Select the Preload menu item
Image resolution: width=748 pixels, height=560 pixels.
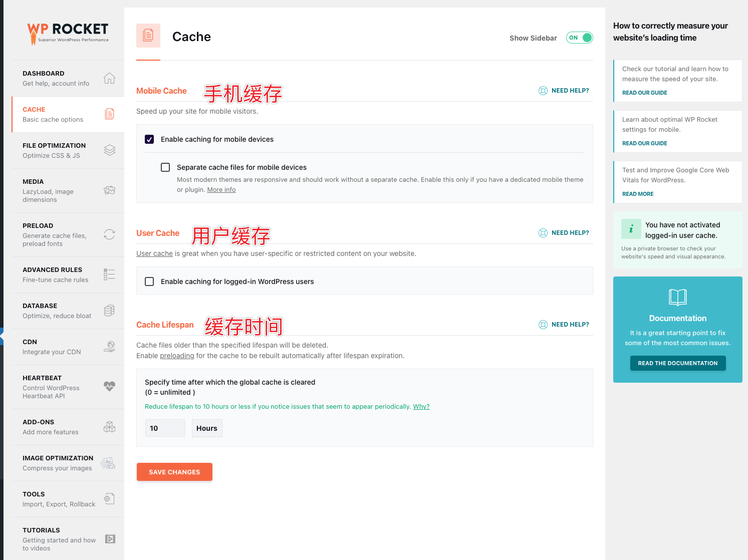68,234
